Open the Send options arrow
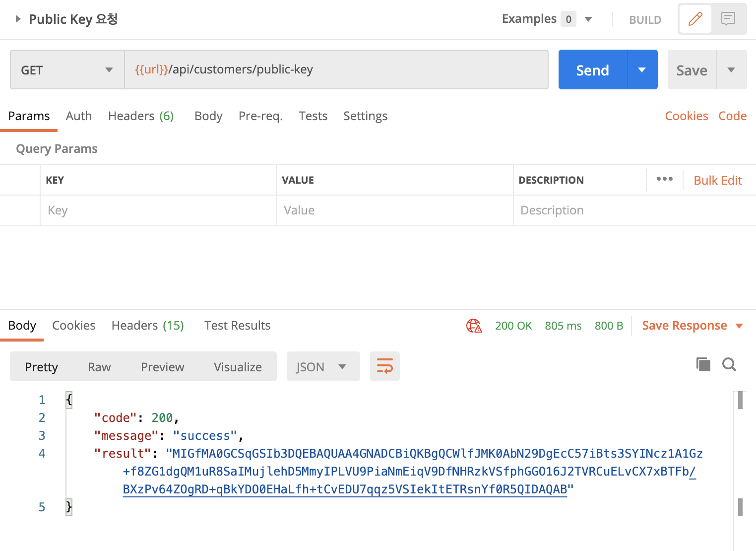The width and height of the screenshot is (756, 551). [642, 70]
